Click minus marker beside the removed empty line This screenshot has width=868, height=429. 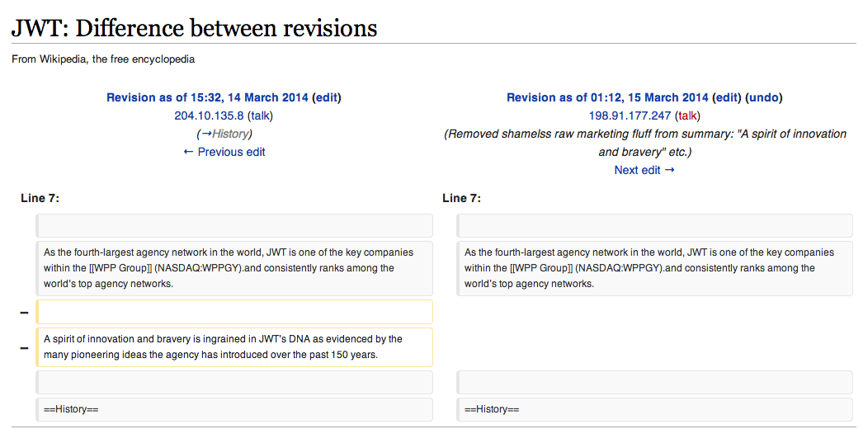(24, 312)
